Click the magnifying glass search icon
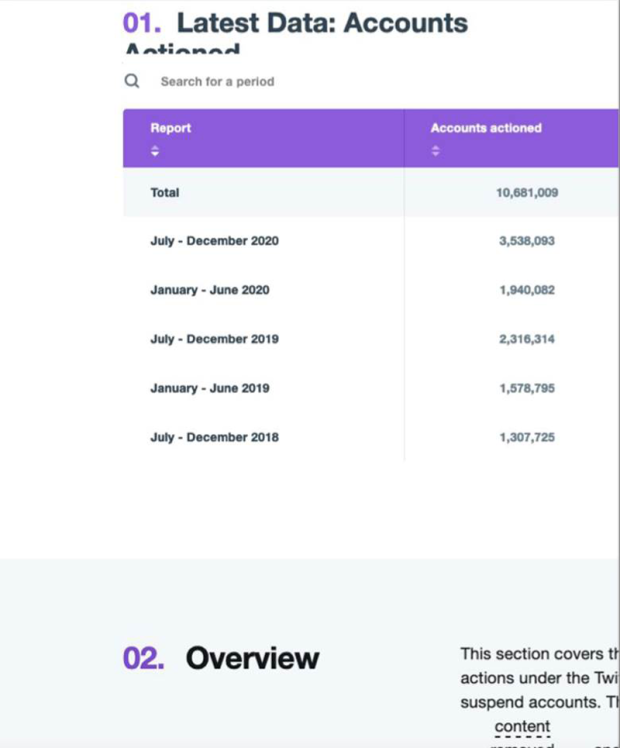620x748 pixels. click(x=132, y=81)
